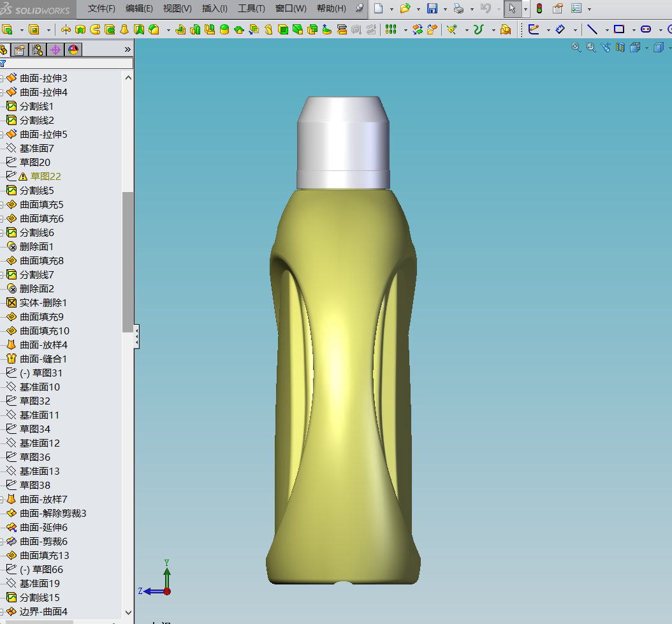Image resolution: width=672 pixels, height=624 pixels.
Task: Save the document with the floppy icon
Action: coord(432,8)
